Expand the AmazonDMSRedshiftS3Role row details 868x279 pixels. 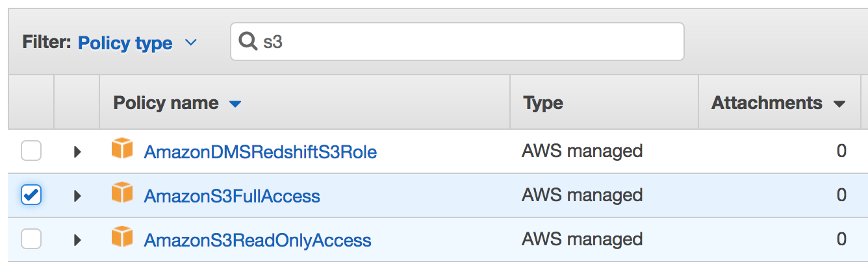point(77,152)
